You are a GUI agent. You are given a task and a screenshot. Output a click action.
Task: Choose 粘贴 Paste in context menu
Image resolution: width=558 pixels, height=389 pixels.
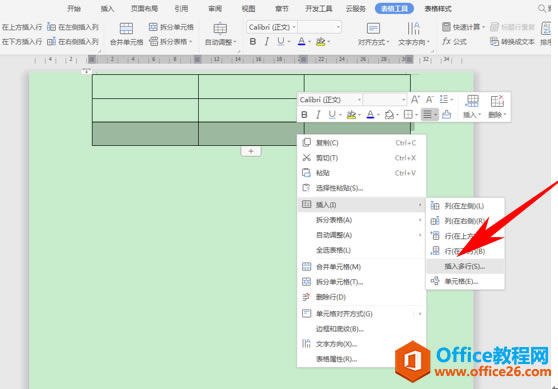(x=362, y=173)
